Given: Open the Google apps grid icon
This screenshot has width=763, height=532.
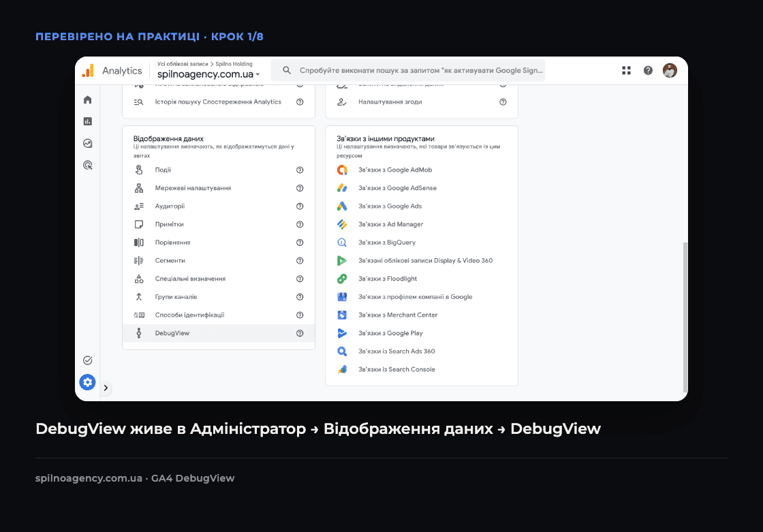Looking at the screenshot, I should pyautogui.click(x=626, y=71).
